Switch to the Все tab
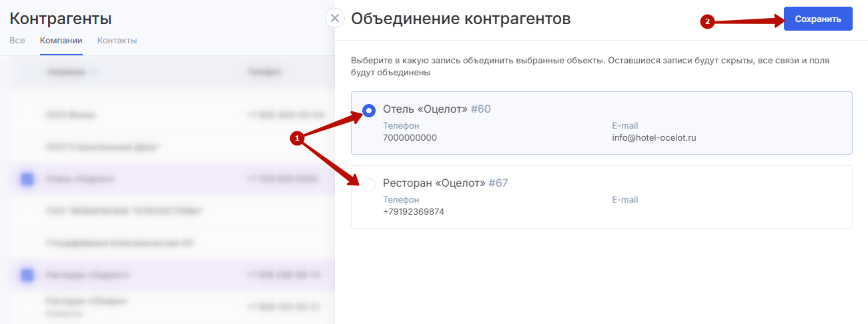The height and width of the screenshot is (324, 868). (17, 41)
